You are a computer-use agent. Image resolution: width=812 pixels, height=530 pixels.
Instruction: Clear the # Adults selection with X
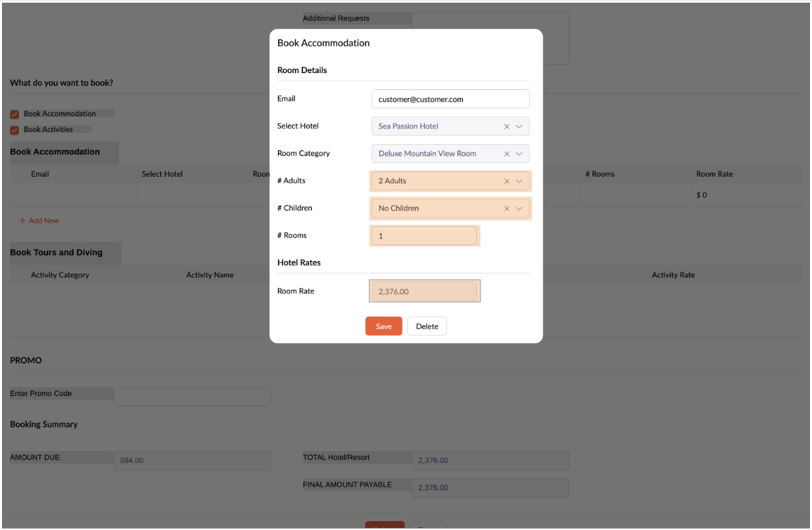tap(507, 181)
